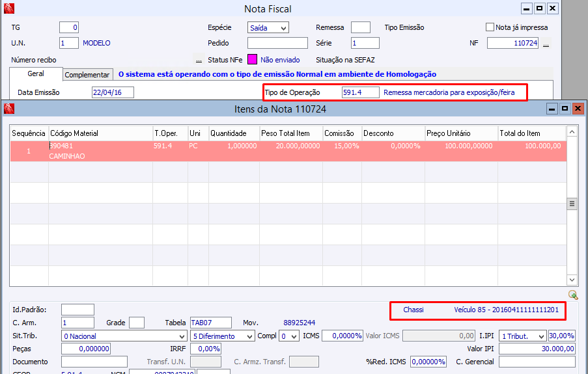Click into the Tipo de Operação field

(360, 92)
